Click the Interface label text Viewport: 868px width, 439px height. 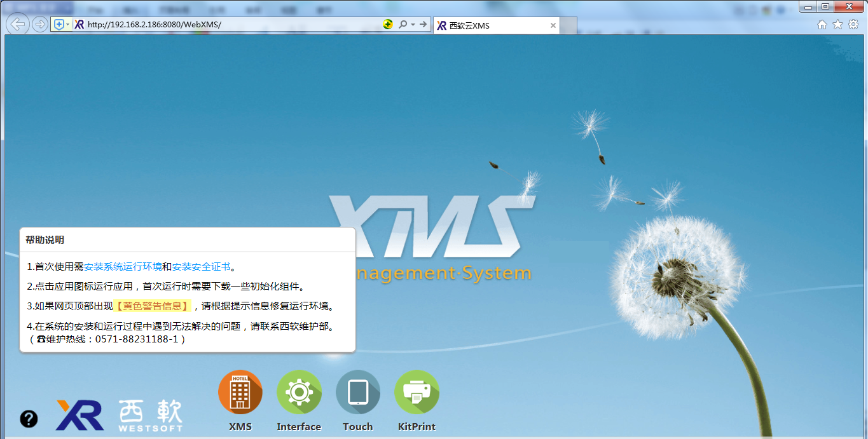[x=299, y=427]
